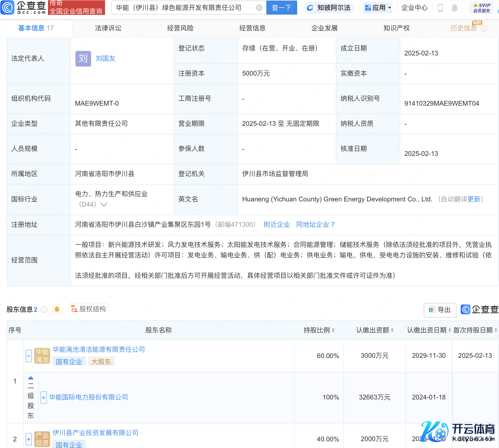Image resolution: width=499 pixels, height=448 pixels.
Task: Click the Qcc.com logo icon
Action: coord(7,7)
